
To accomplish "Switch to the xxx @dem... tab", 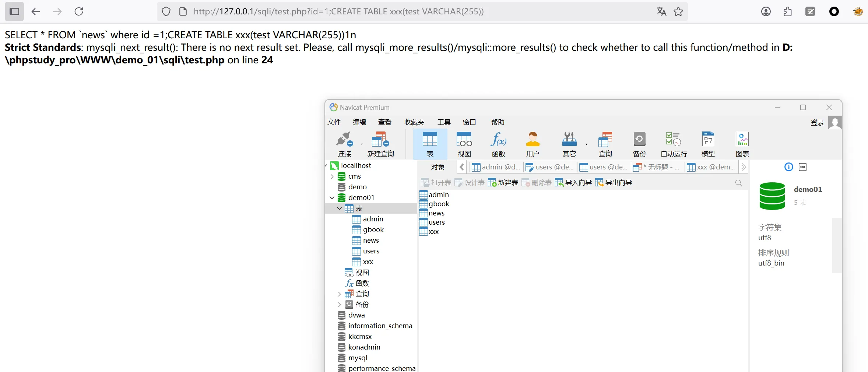I will pyautogui.click(x=711, y=167).
